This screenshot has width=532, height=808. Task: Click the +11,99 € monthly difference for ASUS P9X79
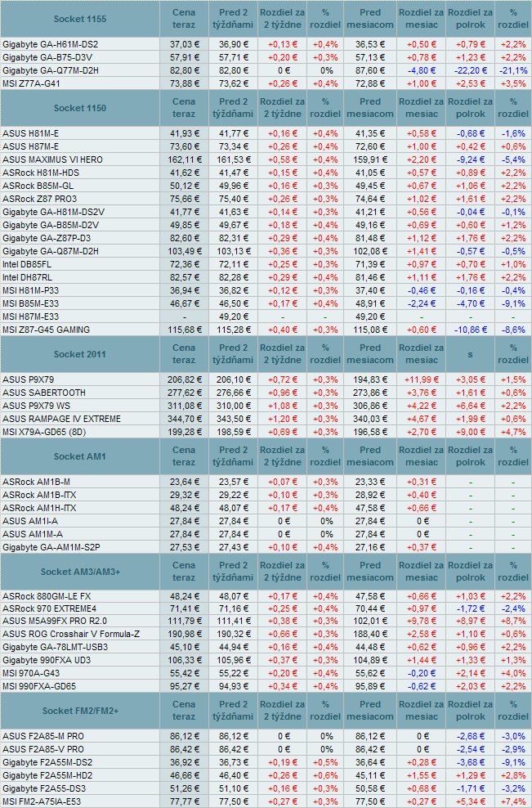[x=422, y=379]
